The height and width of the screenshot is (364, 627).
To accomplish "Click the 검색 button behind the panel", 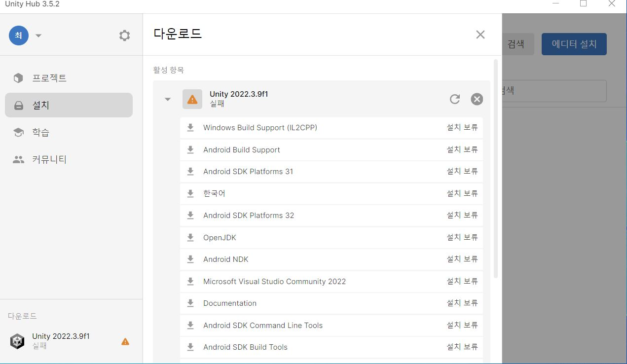I will pos(517,44).
